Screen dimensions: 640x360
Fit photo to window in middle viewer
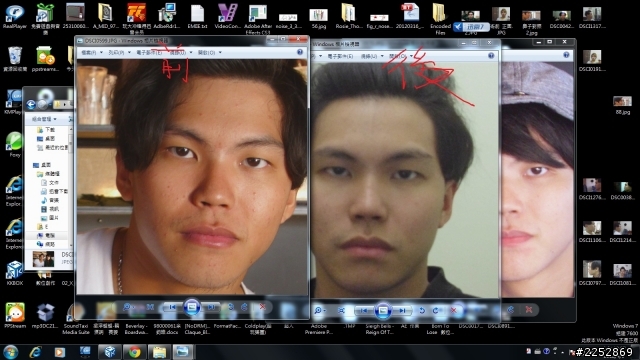341,311
